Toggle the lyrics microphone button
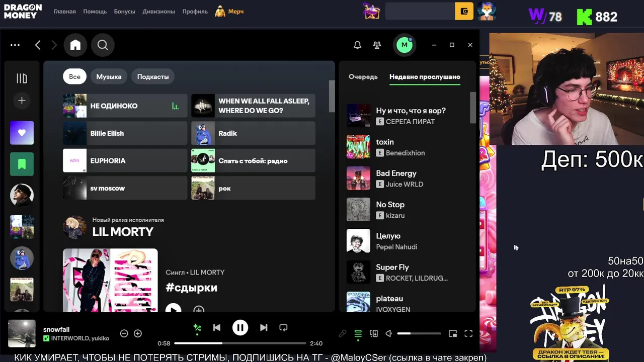The image size is (644, 362). click(x=343, y=333)
